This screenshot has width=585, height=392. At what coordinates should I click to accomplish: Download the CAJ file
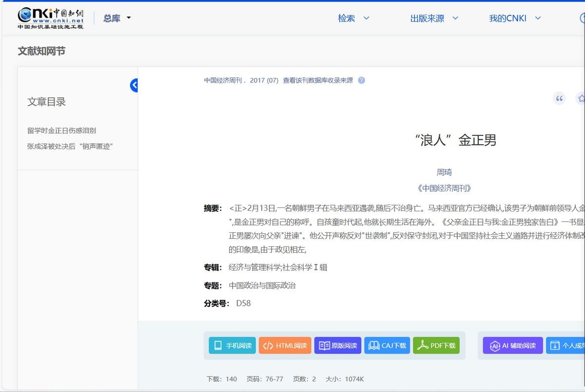[x=387, y=345]
